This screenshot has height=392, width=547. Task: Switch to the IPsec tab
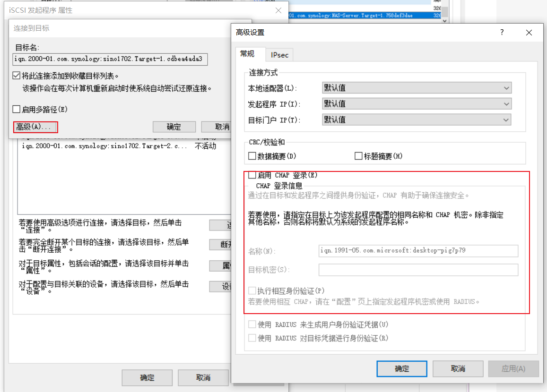[x=279, y=55]
